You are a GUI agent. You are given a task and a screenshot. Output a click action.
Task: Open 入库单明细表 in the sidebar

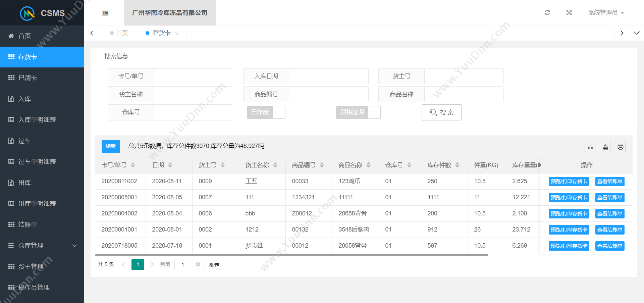42,120
